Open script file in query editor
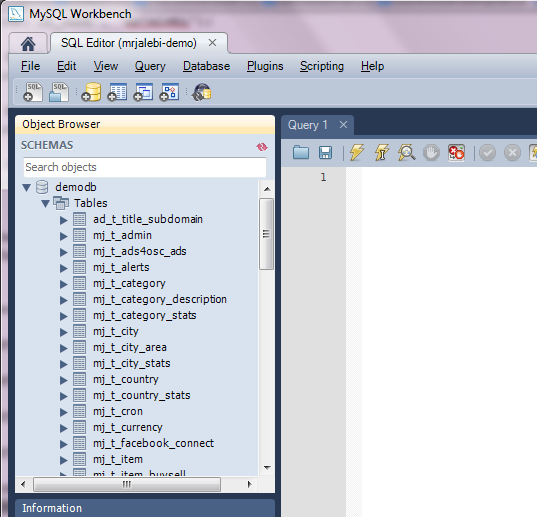This screenshot has height=517, width=537. click(301, 152)
